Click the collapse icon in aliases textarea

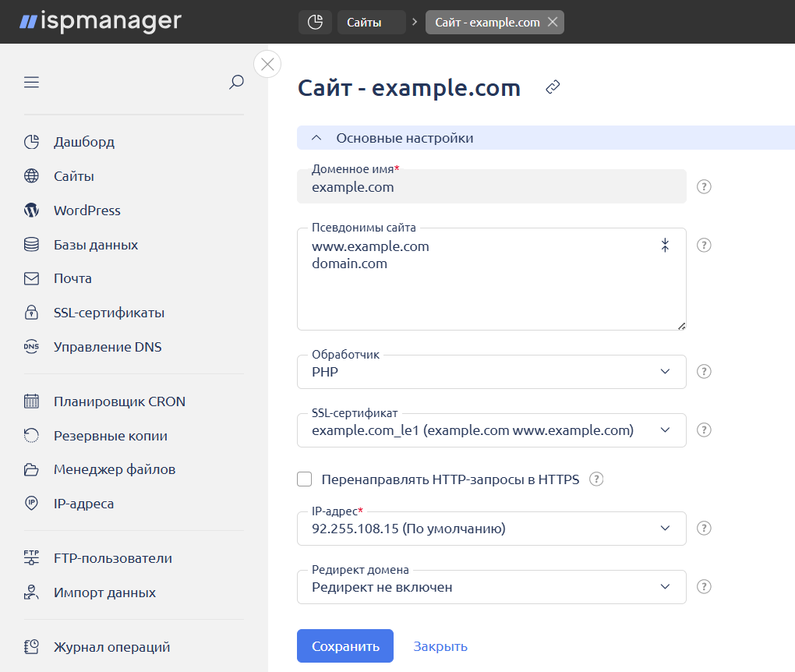(665, 246)
